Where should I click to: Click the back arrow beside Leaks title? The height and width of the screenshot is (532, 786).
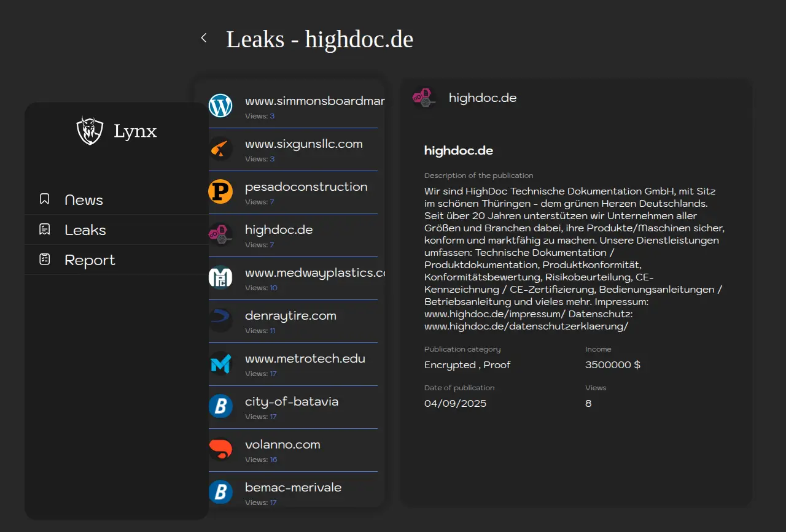point(204,38)
